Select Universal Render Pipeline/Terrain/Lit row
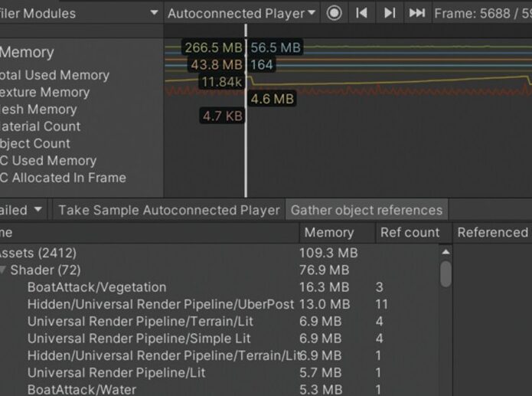Image resolution: width=532 pixels, height=396 pixels. point(219,321)
